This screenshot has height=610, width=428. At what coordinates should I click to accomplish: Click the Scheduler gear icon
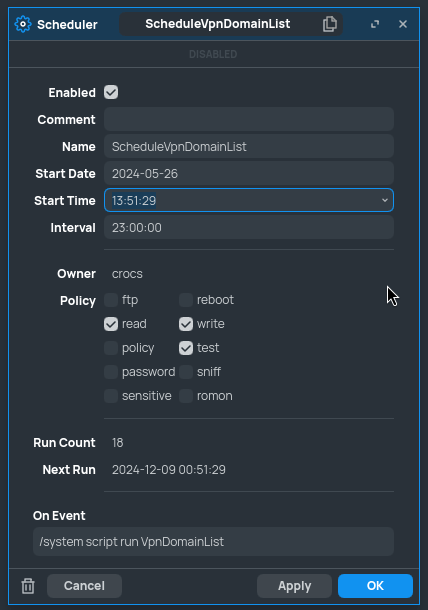point(23,24)
